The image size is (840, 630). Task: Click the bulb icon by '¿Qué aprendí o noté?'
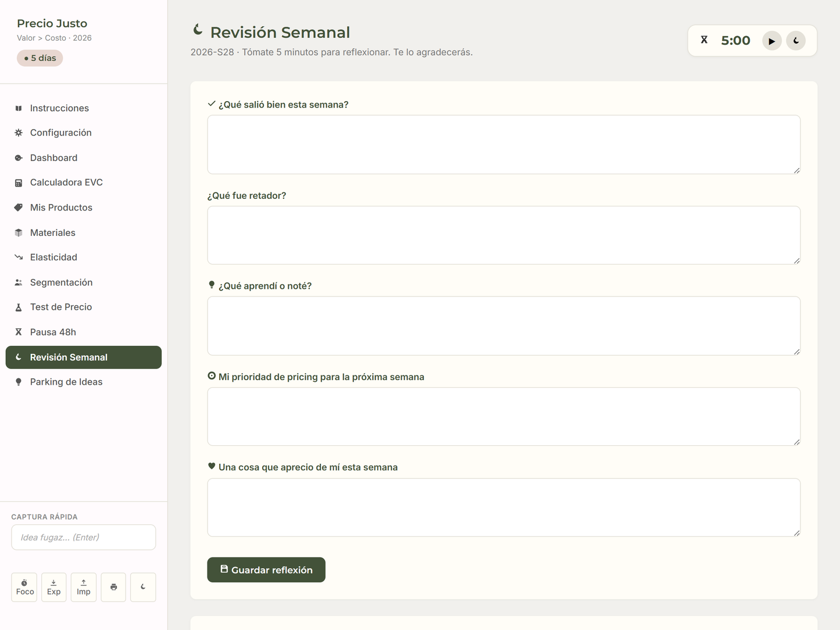point(212,285)
